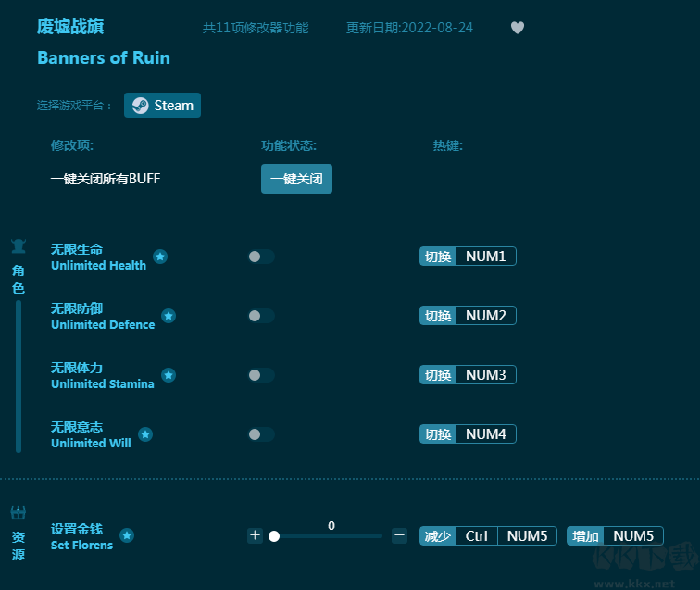Select the character category sidebar icon
This screenshot has height=590, width=700.
(x=19, y=246)
